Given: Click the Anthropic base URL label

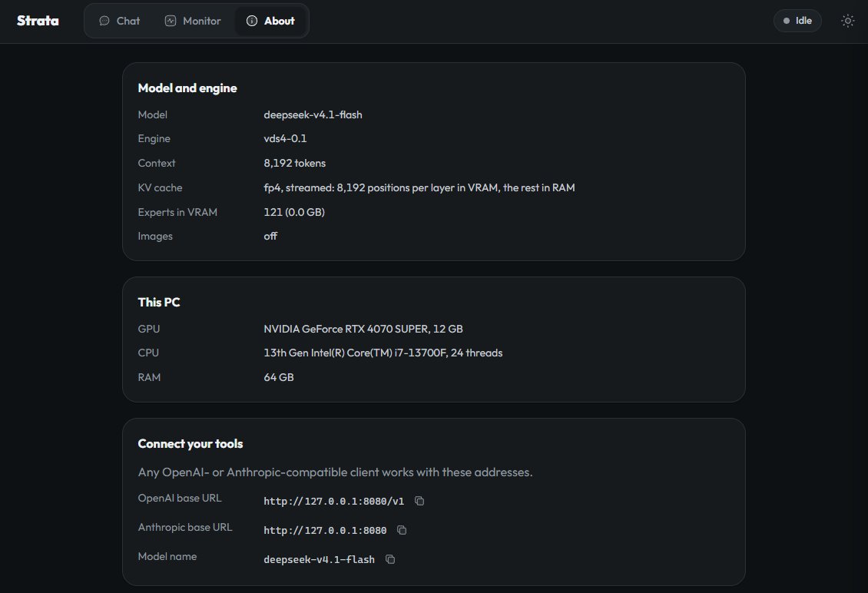Looking at the screenshot, I should pos(185,527).
